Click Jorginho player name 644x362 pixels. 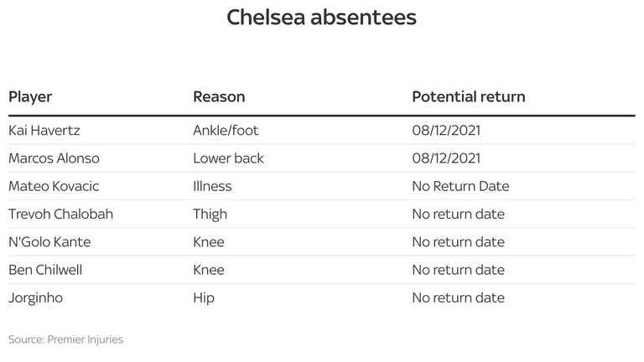(x=36, y=298)
